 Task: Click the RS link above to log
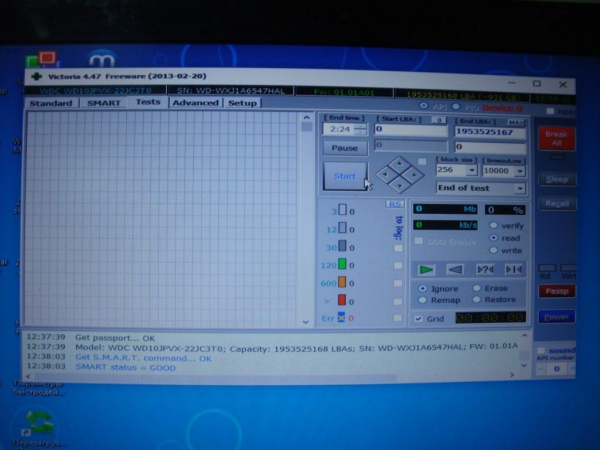tap(395, 204)
